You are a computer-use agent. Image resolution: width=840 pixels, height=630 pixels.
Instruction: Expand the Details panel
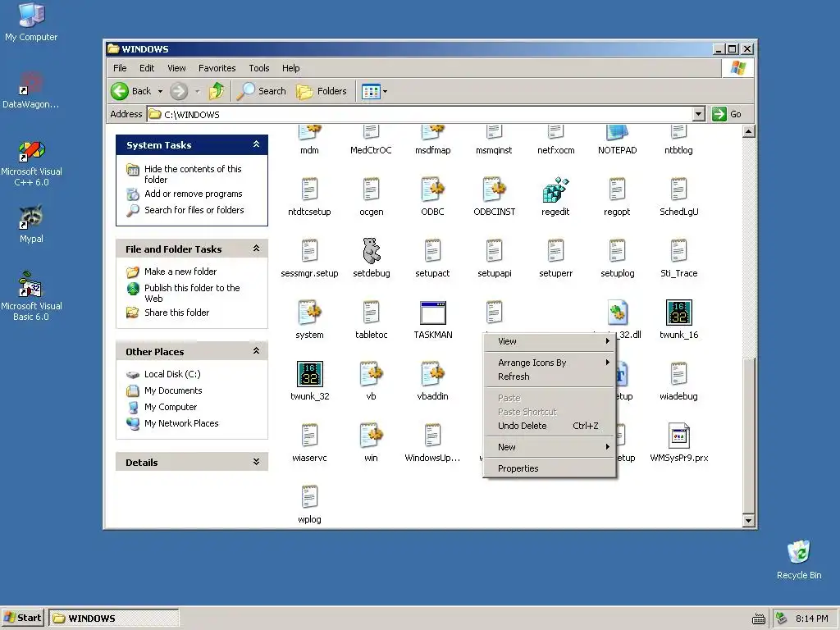256,462
